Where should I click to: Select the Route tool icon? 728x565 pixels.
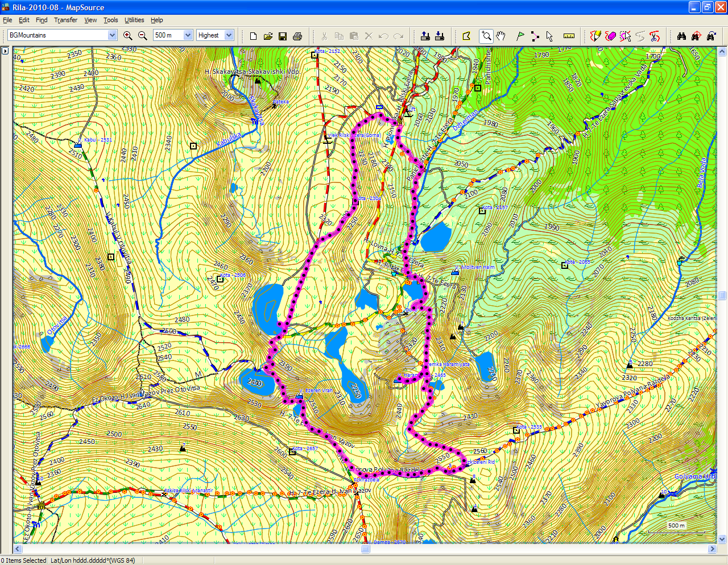point(535,36)
